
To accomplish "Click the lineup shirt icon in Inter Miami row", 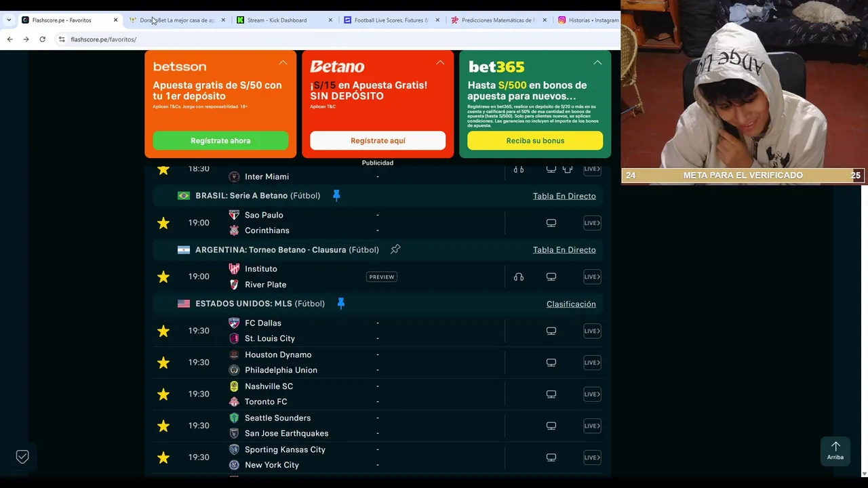I will 568,169.
